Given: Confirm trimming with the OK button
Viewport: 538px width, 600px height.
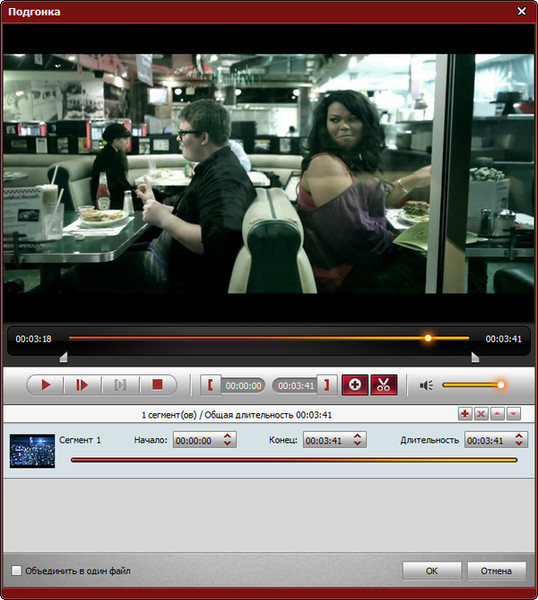Looking at the screenshot, I should [x=432, y=571].
